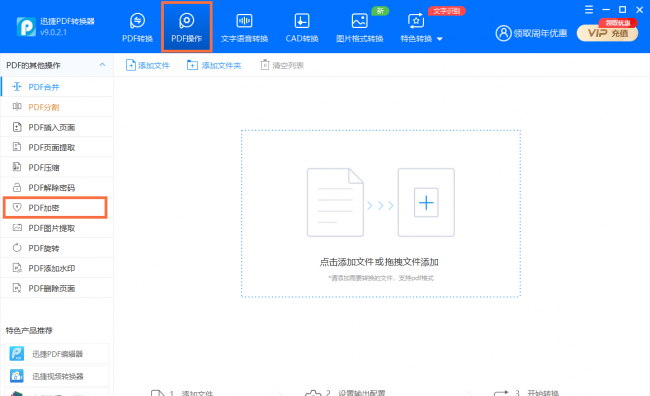
Task: Click the big plus add-file box
Action: click(426, 202)
